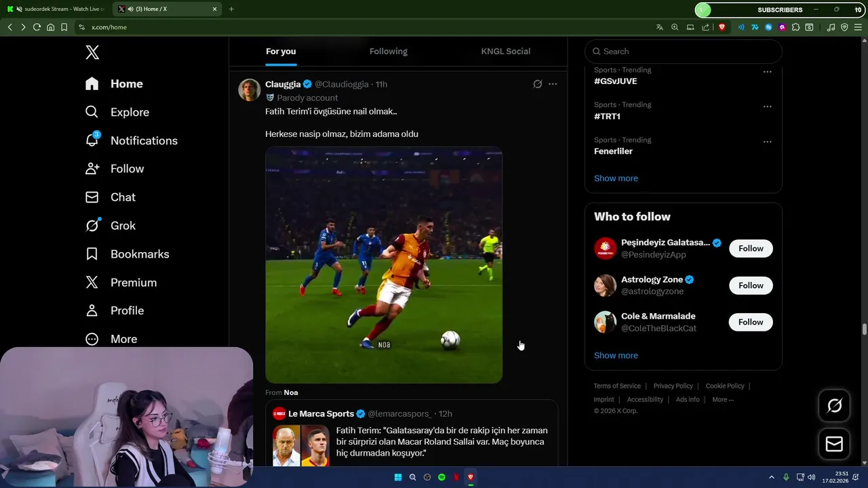Viewport: 868px width, 488px height.
Task: Click the browser bookmark icon
Action: click(64, 27)
